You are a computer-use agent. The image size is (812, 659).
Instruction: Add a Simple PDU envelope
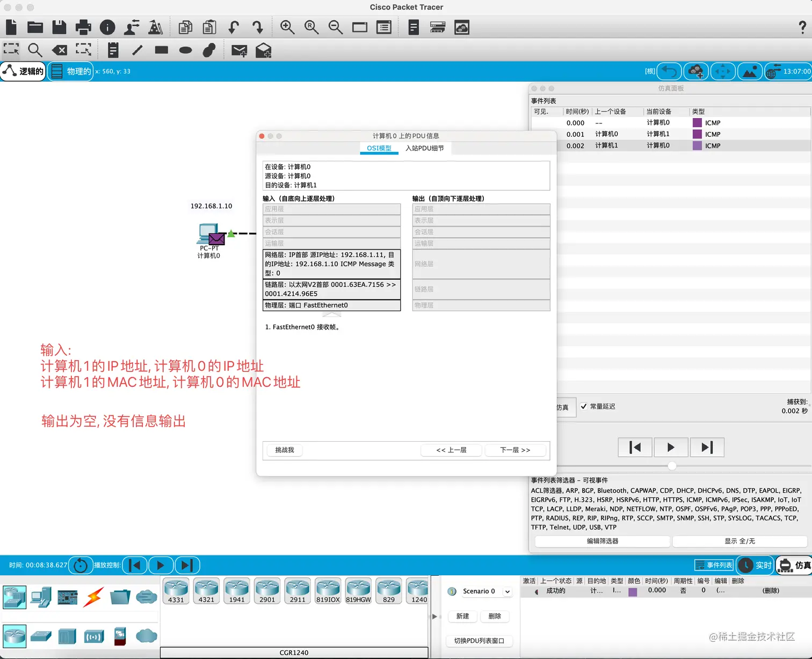tap(240, 50)
